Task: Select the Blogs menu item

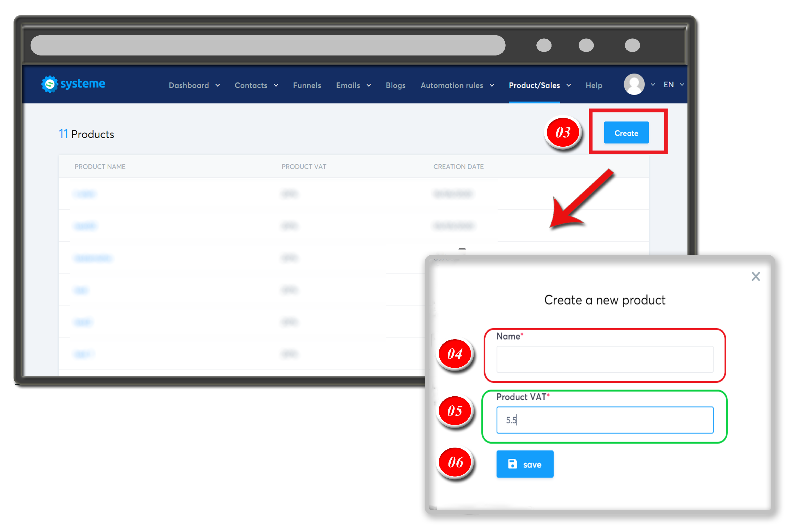Action: tap(395, 85)
